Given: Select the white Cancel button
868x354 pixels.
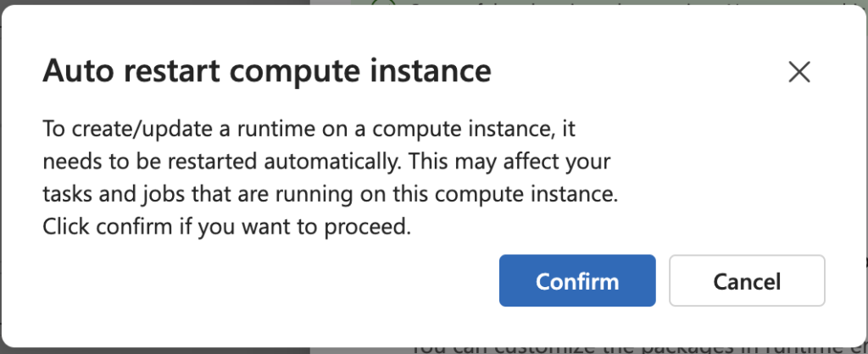Looking at the screenshot, I should click(747, 281).
